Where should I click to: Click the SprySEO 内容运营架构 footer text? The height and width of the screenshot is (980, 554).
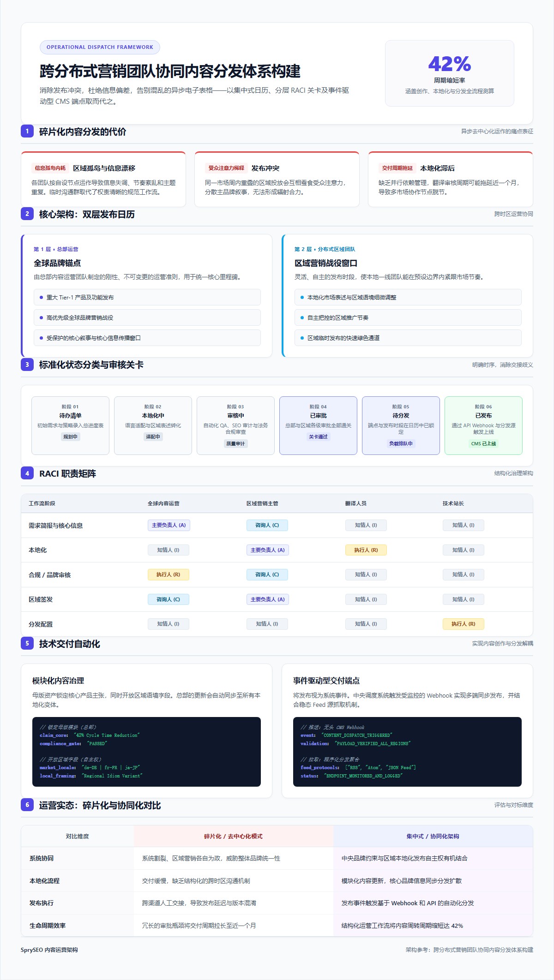49,950
